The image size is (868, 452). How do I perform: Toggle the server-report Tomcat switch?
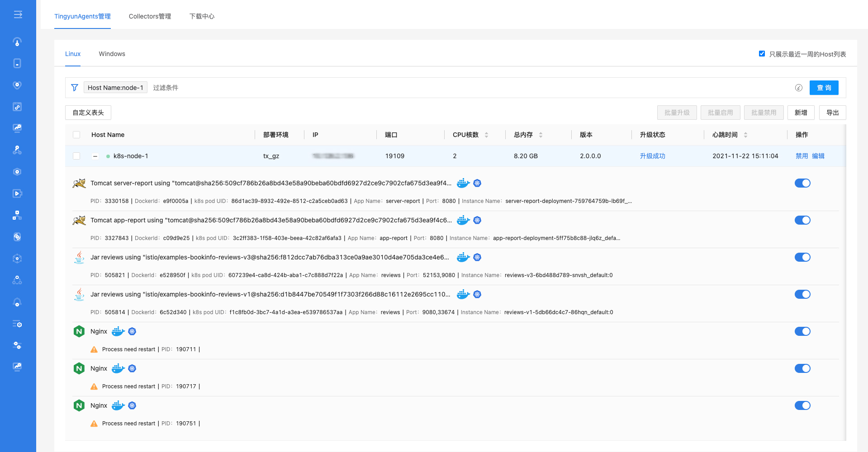pyautogui.click(x=802, y=183)
